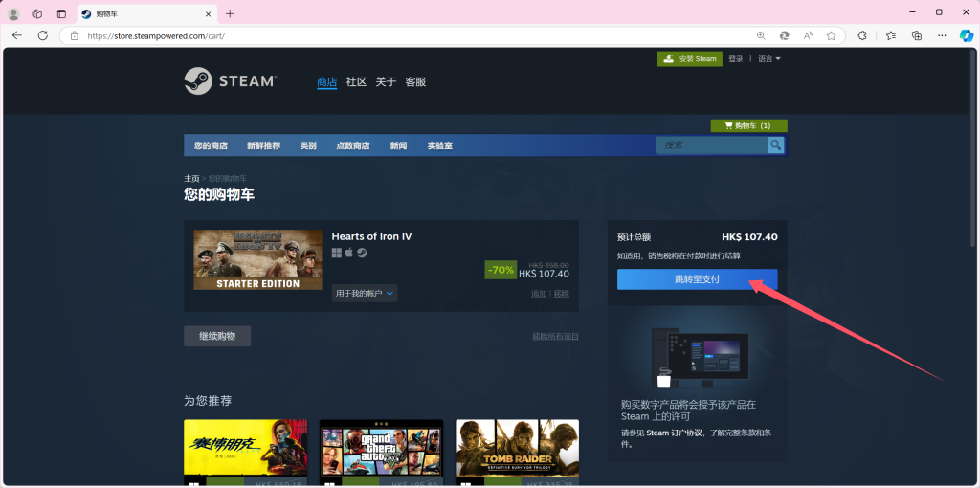Add page to favorites star icon
The width and height of the screenshot is (980, 488).
point(832,35)
